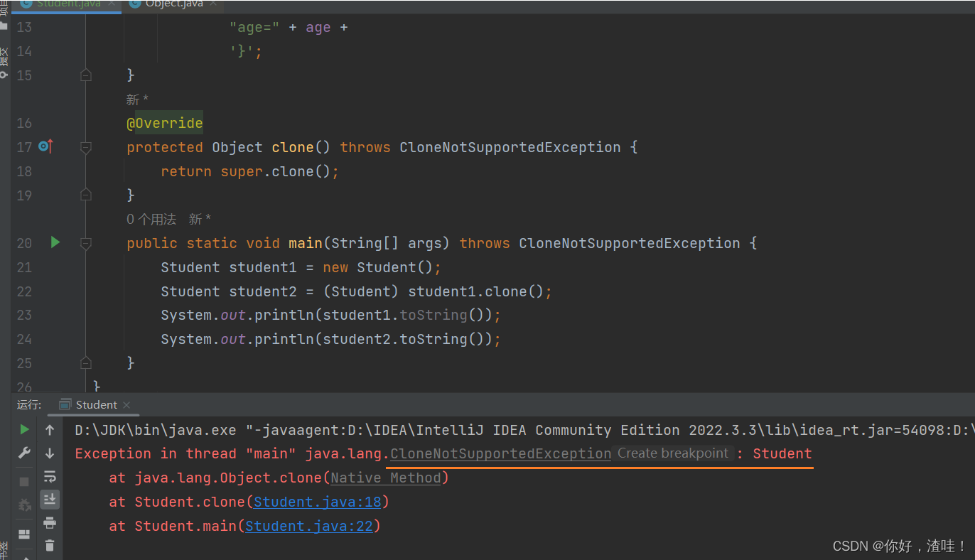Jump down the stack trace arrow
975x560 pixels.
tap(50, 453)
